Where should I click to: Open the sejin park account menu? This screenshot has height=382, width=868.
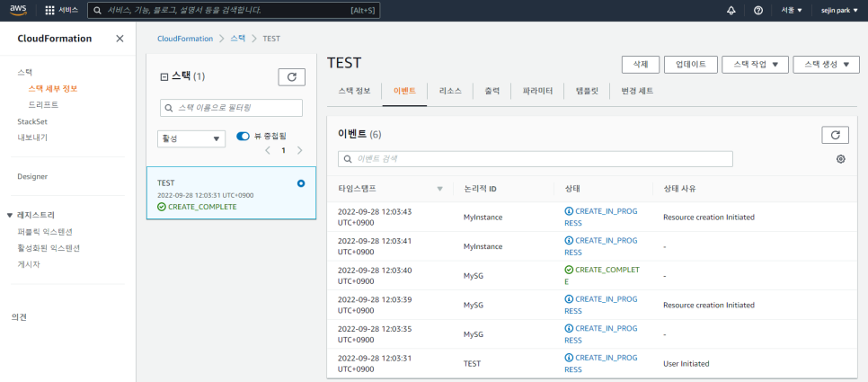838,11
